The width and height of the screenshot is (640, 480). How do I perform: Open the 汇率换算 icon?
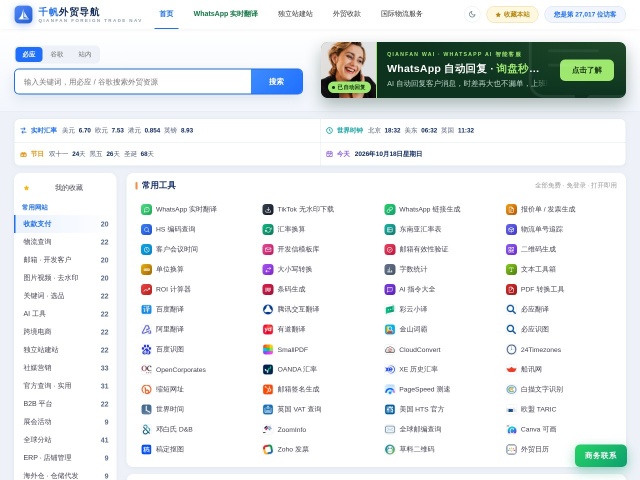pyautogui.click(x=268, y=229)
